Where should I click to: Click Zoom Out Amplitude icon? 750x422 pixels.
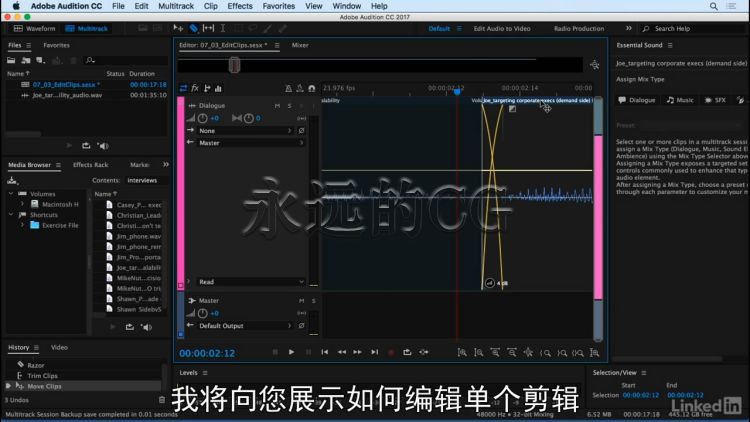click(478, 353)
